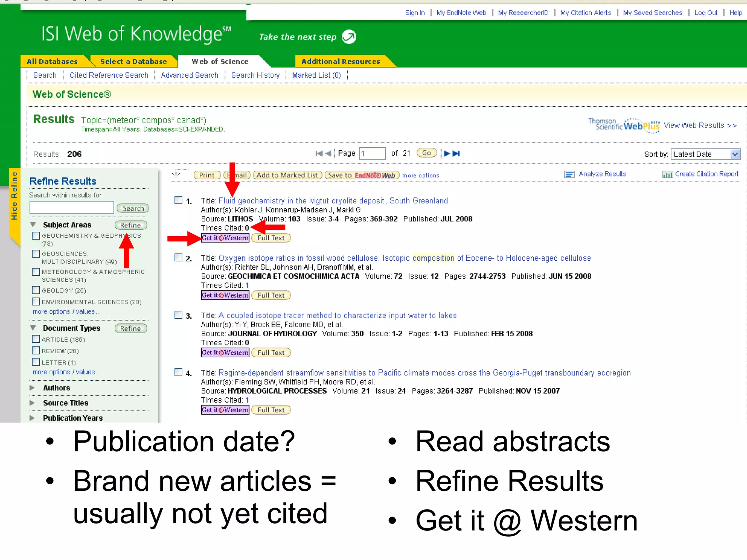Open the All Databases tab
This screenshot has width=747, height=560.
pyautogui.click(x=52, y=61)
